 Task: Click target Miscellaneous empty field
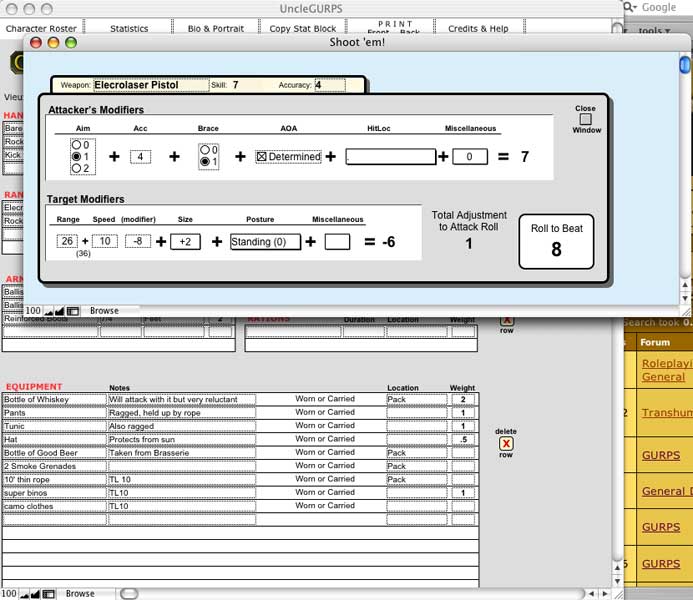coord(337,242)
